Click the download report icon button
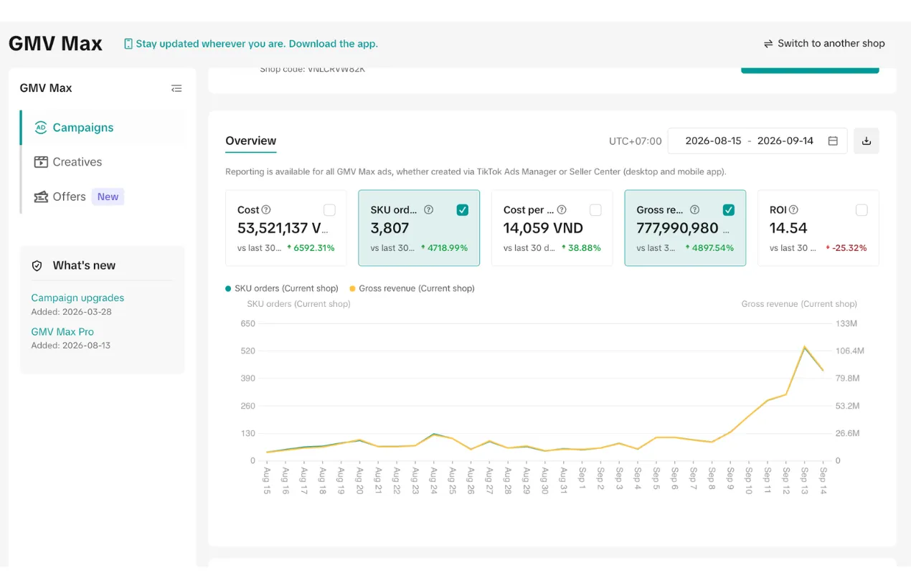Image resolution: width=911 pixels, height=588 pixels. pos(867,141)
